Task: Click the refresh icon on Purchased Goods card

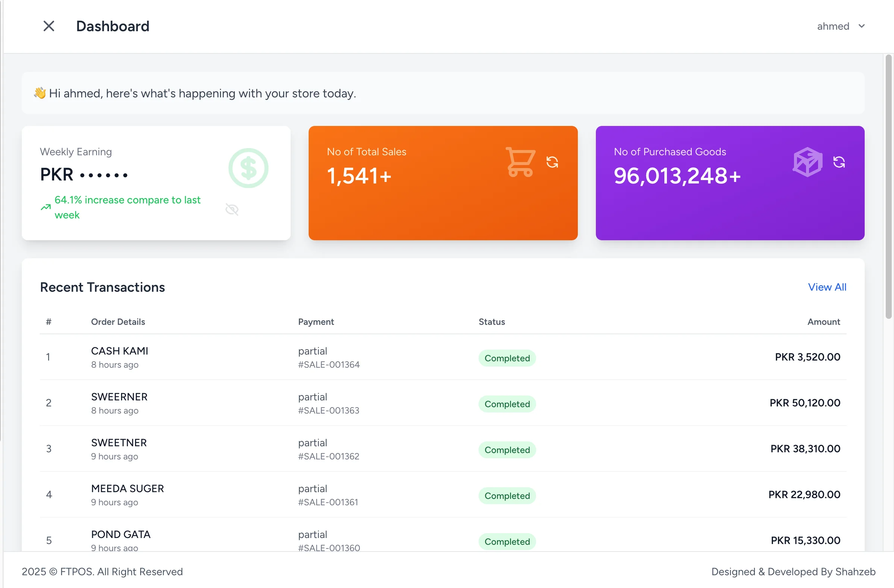Action: (840, 162)
